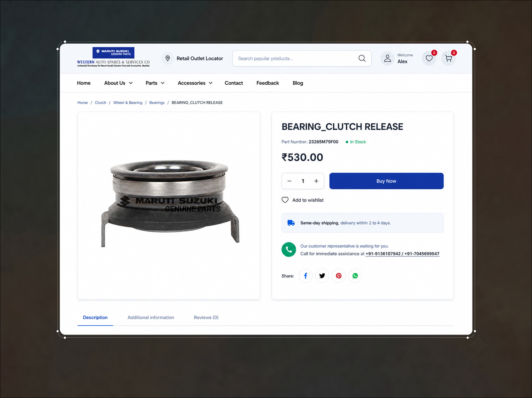Click the green phone call icon

[289, 250]
